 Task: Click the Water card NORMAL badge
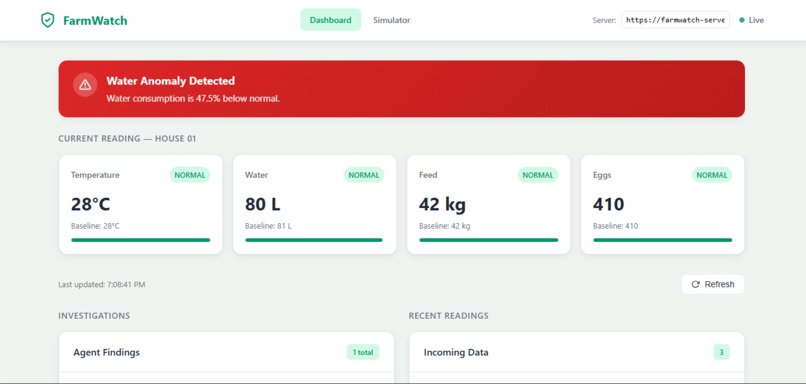click(x=363, y=175)
